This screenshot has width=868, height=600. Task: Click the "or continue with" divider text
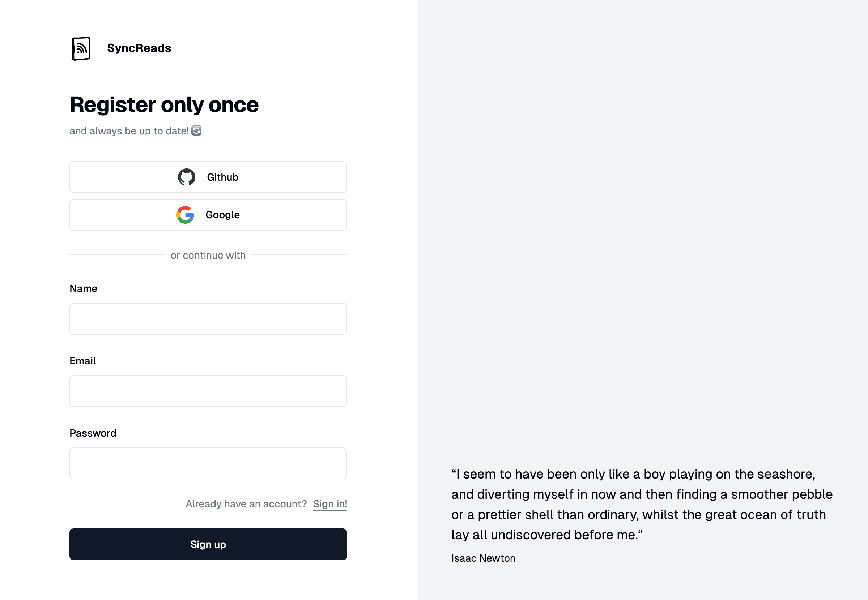(x=208, y=255)
